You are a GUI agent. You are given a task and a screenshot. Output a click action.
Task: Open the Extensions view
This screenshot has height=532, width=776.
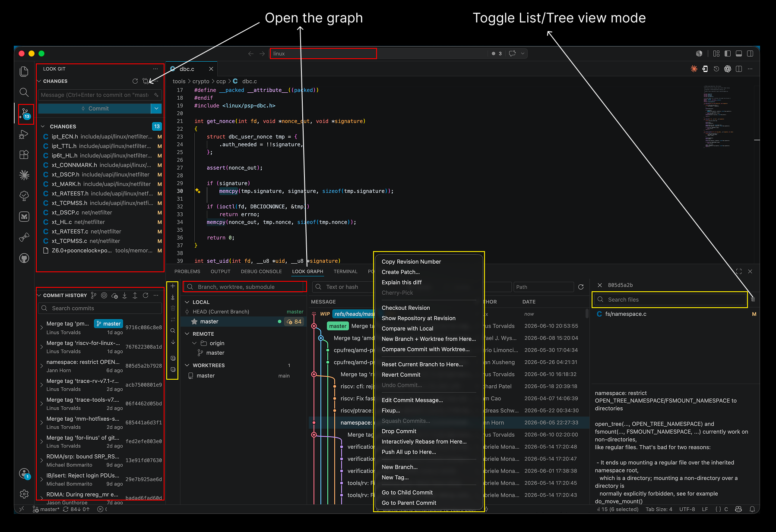tap(24, 154)
